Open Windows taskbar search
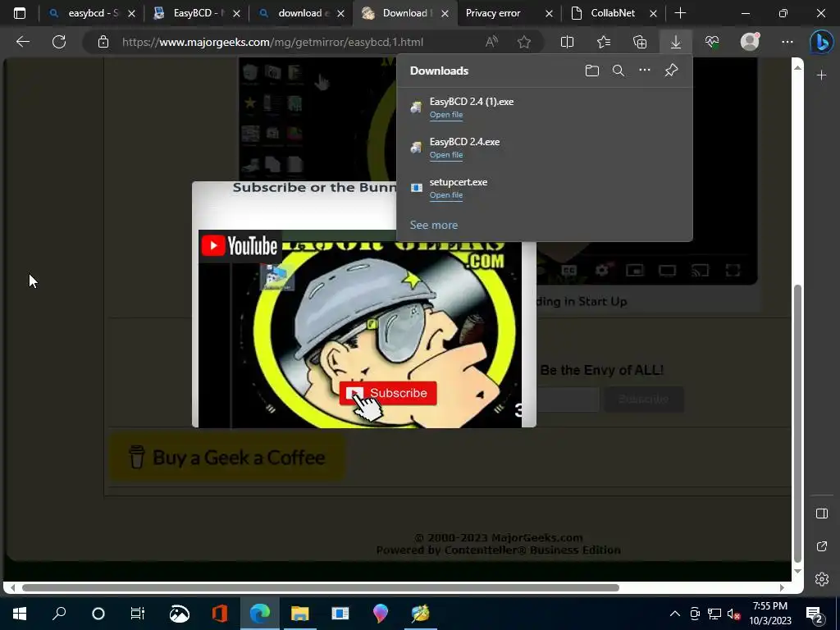840x630 pixels. pos(59,614)
